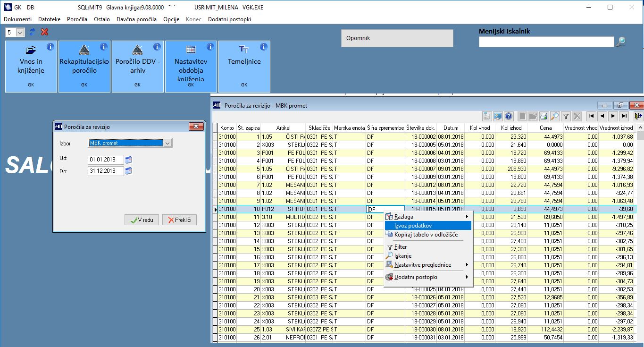This screenshot has width=644, height=347.
Task: Jump to first record with navigation arrow
Action: pyautogui.click(x=590, y=116)
